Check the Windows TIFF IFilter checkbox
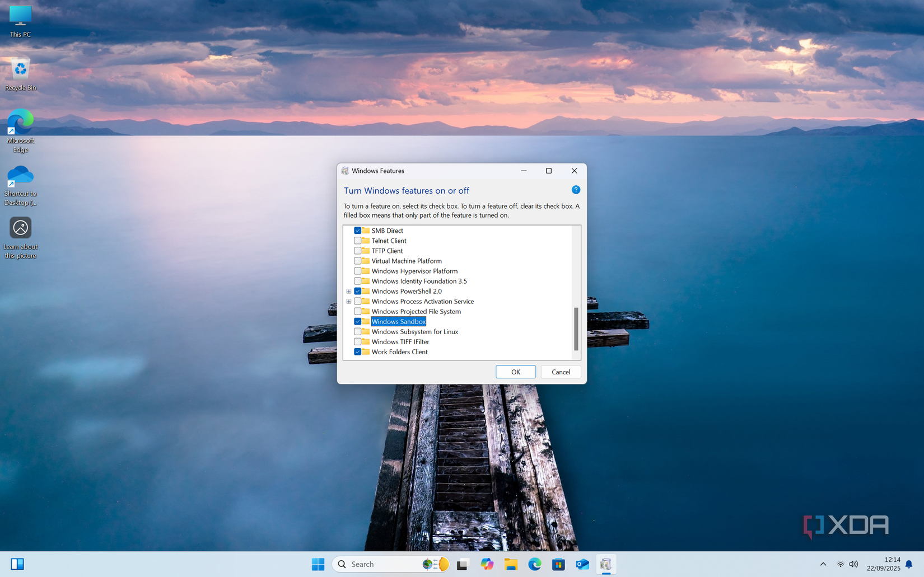Viewport: 924px width, 577px height. click(357, 341)
